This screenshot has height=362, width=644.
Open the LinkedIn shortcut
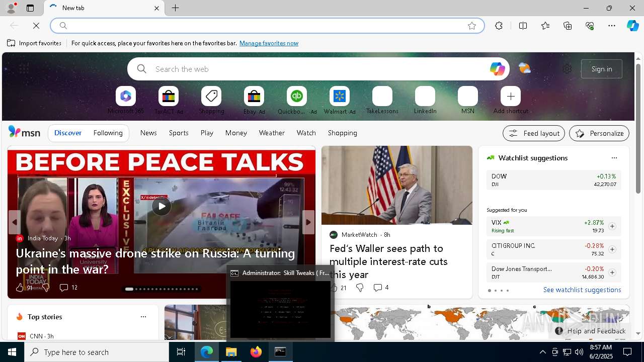point(425,101)
